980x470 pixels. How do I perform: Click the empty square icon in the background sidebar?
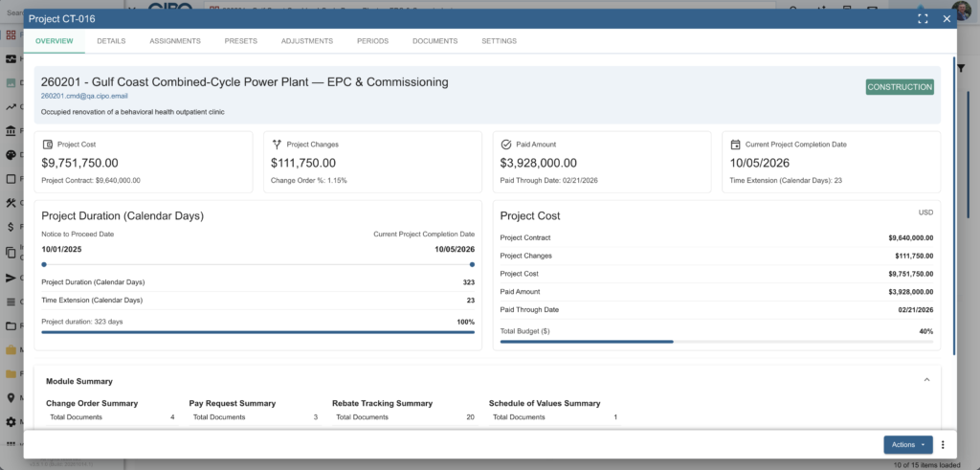tap(11, 179)
